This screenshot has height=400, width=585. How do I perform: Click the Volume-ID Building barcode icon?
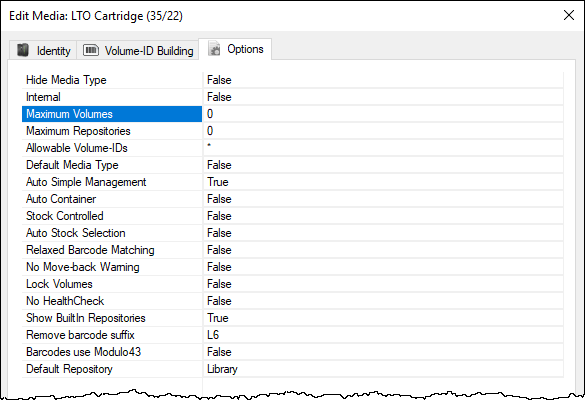(x=91, y=50)
